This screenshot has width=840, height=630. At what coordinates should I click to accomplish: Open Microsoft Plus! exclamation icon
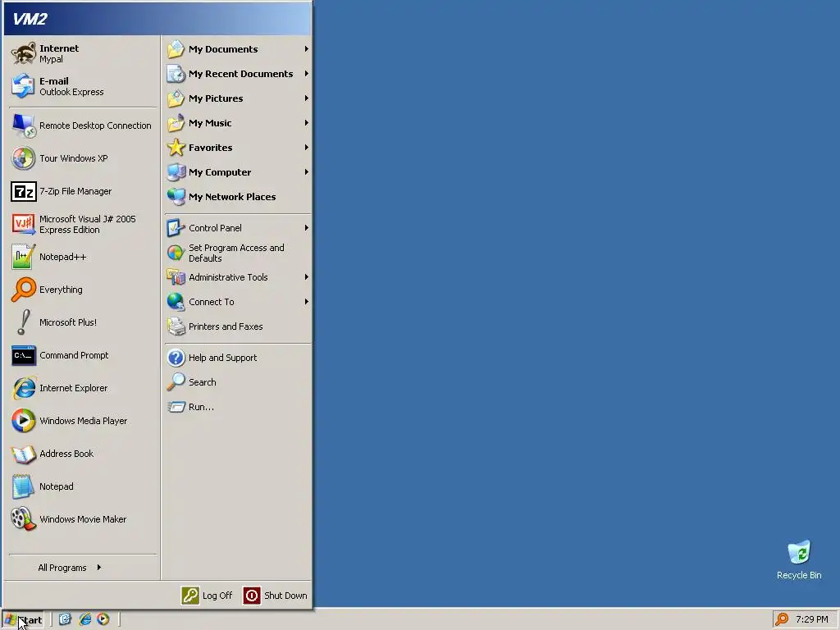(x=24, y=322)
